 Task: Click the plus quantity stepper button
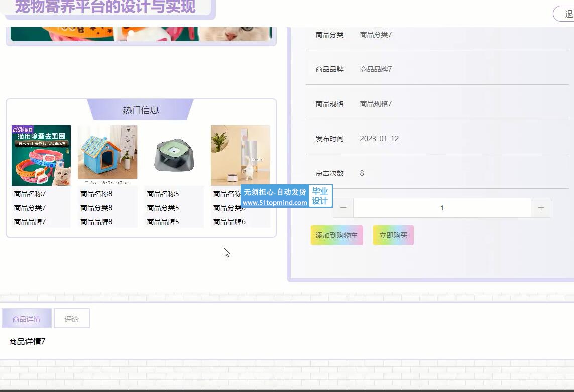click(541, 208)
